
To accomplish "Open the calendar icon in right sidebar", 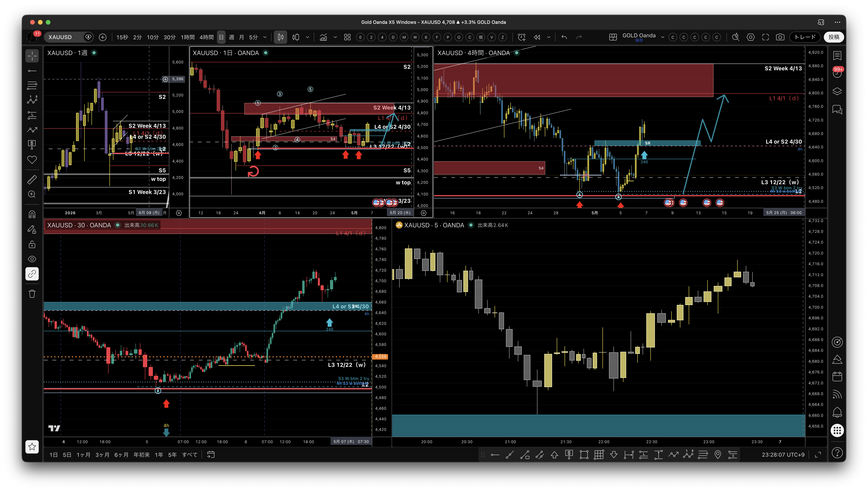I will [837, 376].
